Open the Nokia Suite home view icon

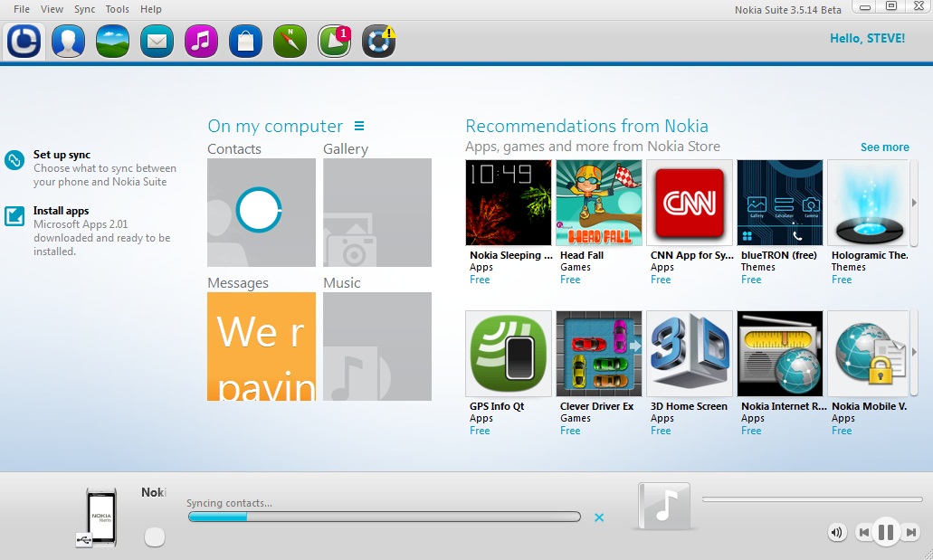tap(24, 41)
